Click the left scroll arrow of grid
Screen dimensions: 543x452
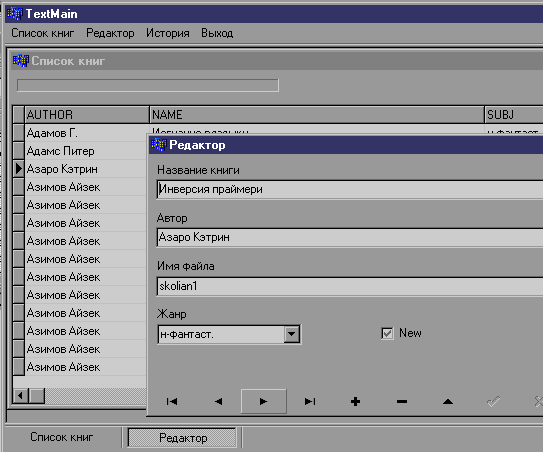pyautogui.click(x=21, y=396)
